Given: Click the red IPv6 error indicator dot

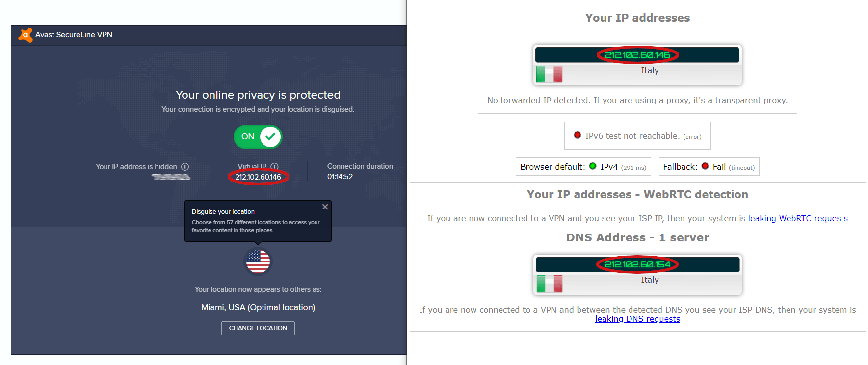Looking at the screenshot, I should tap(578, 135).
